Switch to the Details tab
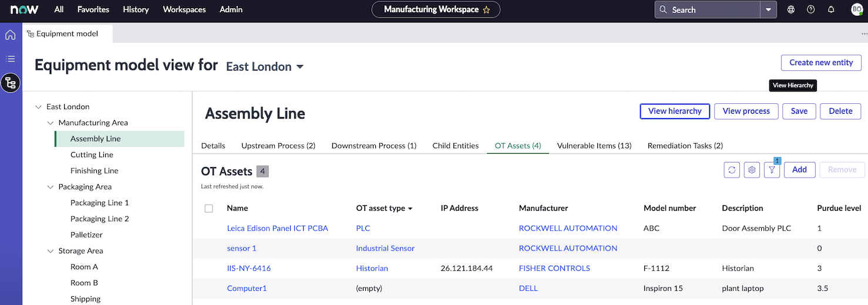The height and width of the screenshot is (305, 868). pos(213,145)
